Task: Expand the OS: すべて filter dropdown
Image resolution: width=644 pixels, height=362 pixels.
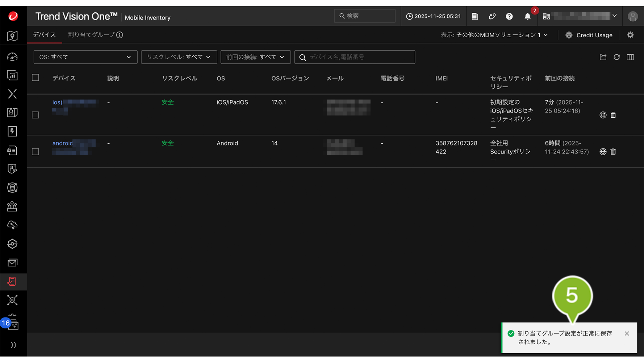Action: tap(85, 57)
